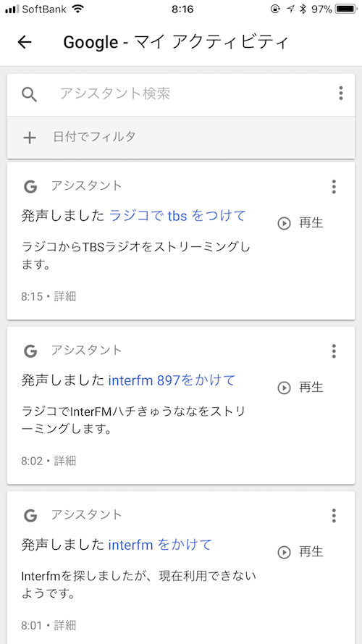The width and height of the screenshot is (362, 644).
Task: Open filter by date (日付でフィルタ)
Action: tap(181, 137)
